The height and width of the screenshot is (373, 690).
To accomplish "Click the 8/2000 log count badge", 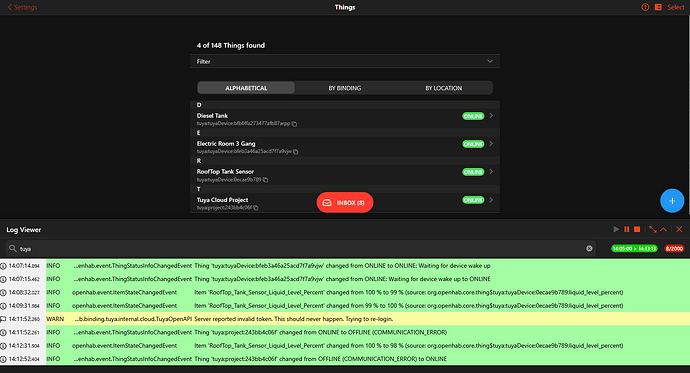I will click(x=674, y=249).
